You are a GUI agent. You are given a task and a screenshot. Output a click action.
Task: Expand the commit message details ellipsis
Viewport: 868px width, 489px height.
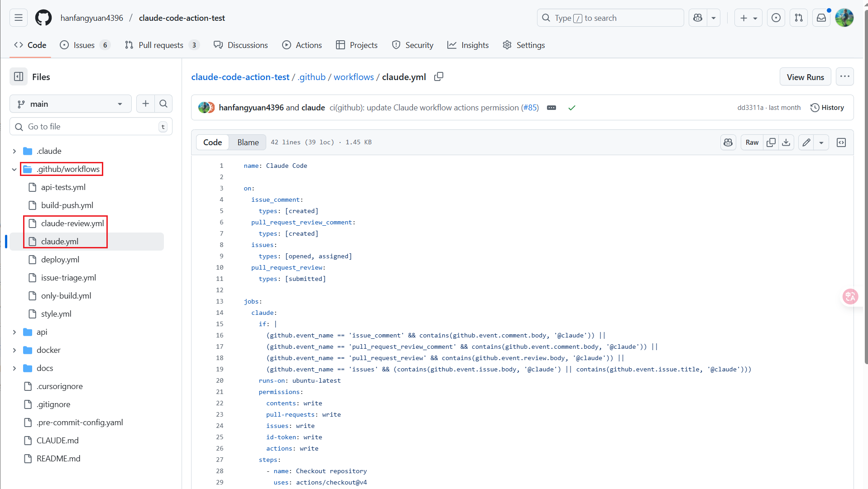point(551,108)
